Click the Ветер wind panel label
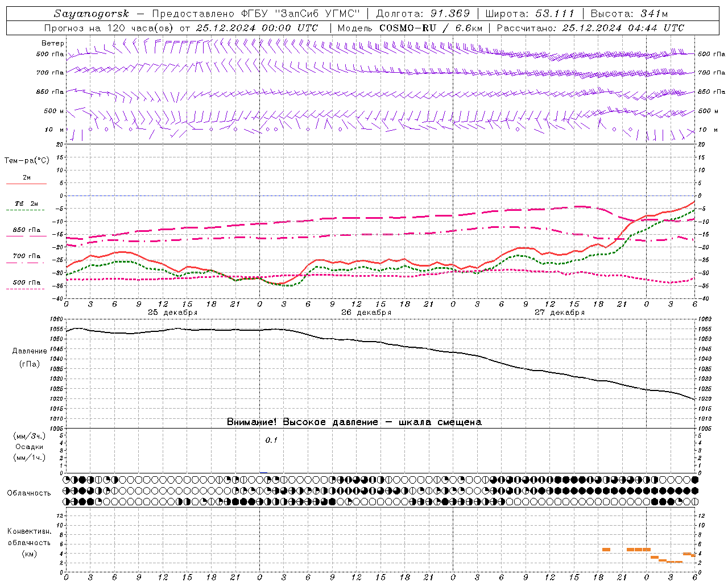The width and height of the screenshot is (728, 582). tap(52, 43)
